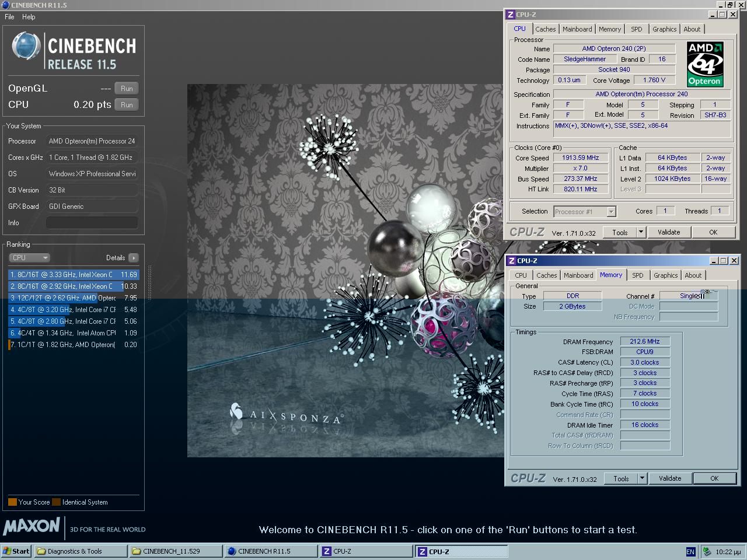
Task: Switch to Diagnostics & Tools taskbar folder
Action: click(x=81, y=551)
